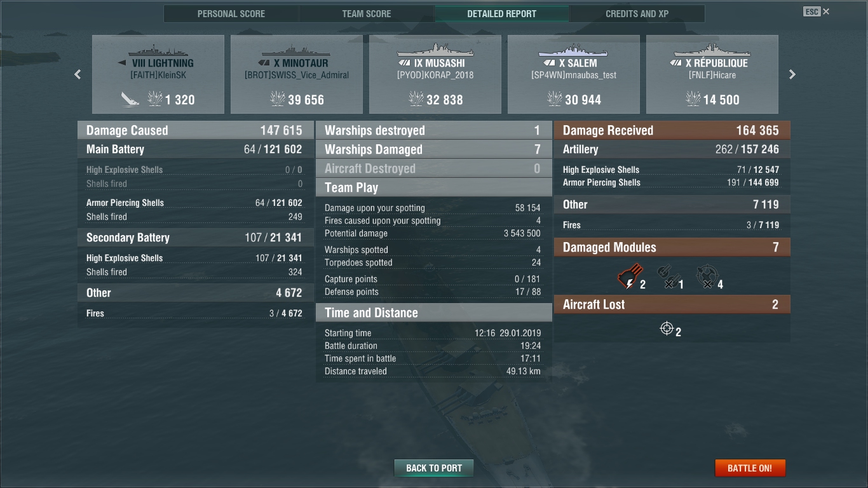Select the Detailed Report tab
The height and width of the screenshot is (488, 868).
[x=502, y=13]
